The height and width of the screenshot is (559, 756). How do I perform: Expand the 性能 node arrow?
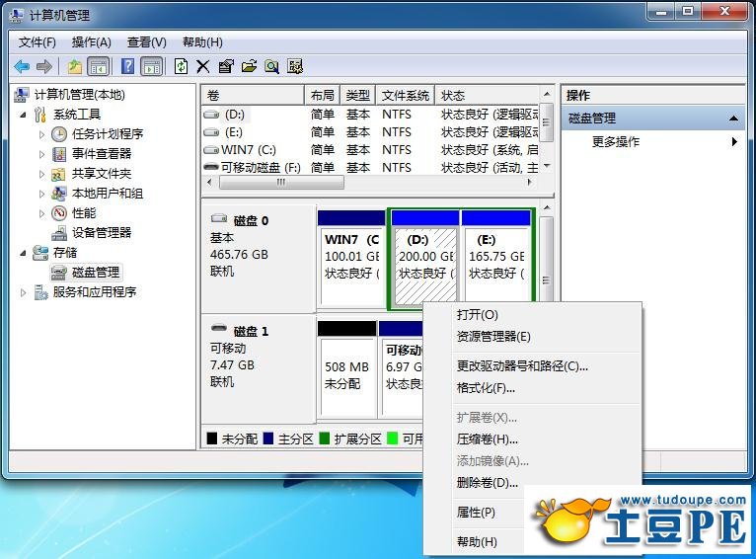[41, 213]
